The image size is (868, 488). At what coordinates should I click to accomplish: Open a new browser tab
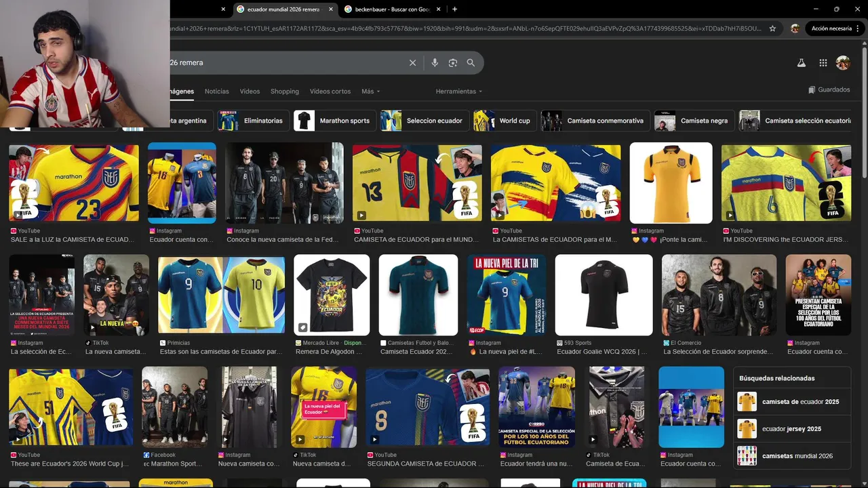[454, 9]
